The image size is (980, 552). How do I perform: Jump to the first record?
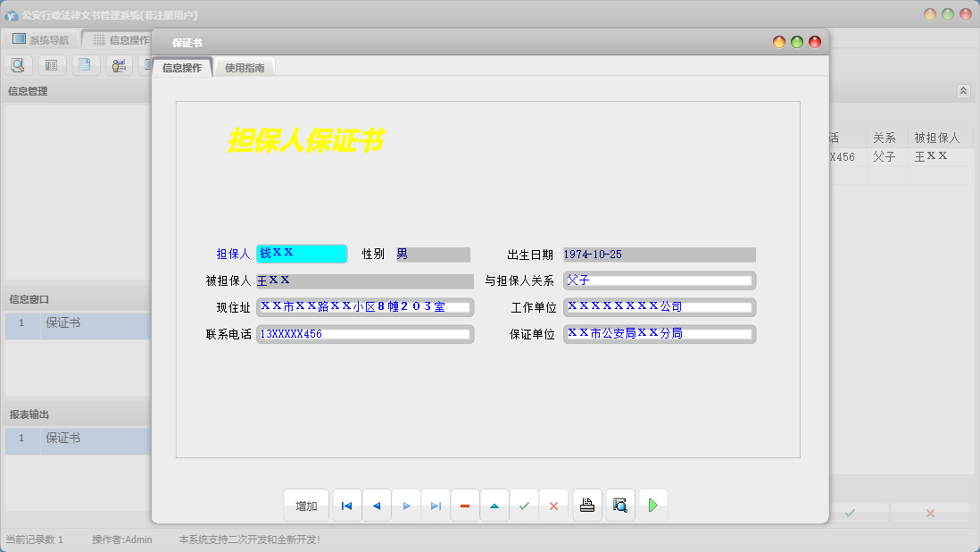pos(346,506)
